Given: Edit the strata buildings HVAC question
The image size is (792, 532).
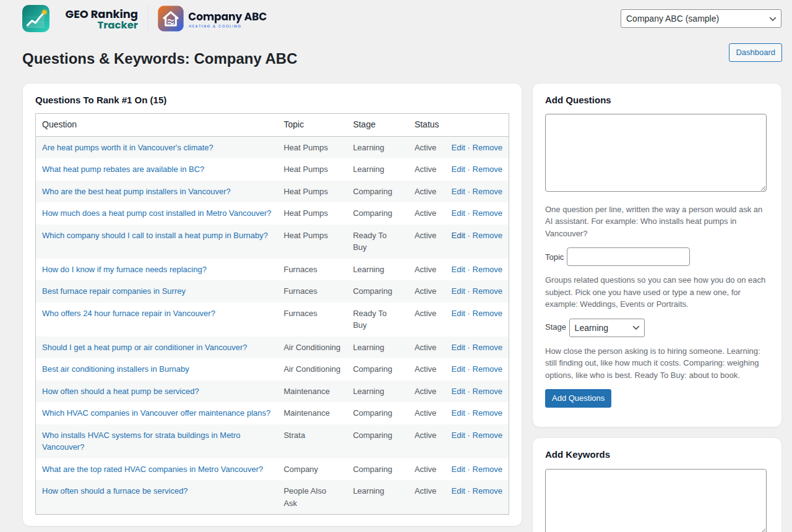Looking at the screenshot, I should tap(458, 435).
